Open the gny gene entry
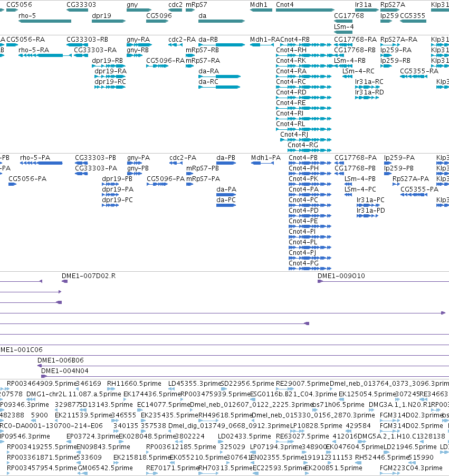This screenshot has width=449, height=476. click(139, 10)
